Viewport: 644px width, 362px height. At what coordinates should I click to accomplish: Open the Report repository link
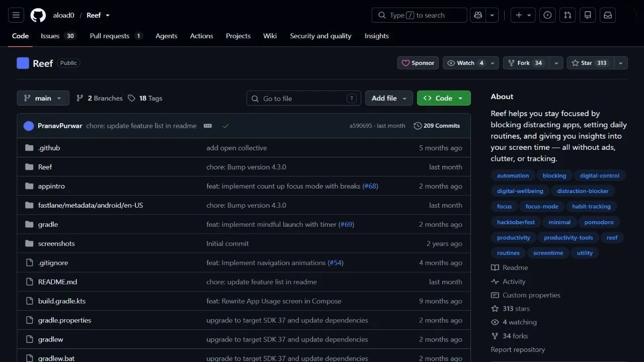coord(518,349)
